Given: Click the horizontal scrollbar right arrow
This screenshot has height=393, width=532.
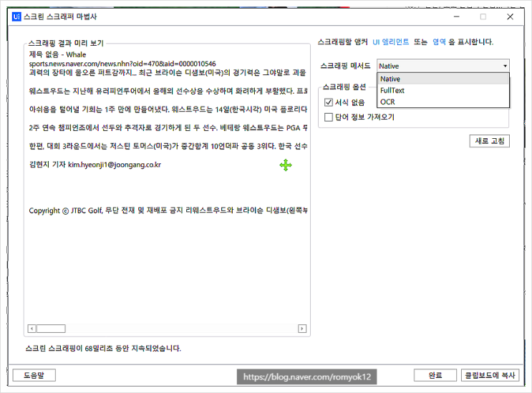Looking at the screenshot, I should [302, 329].
